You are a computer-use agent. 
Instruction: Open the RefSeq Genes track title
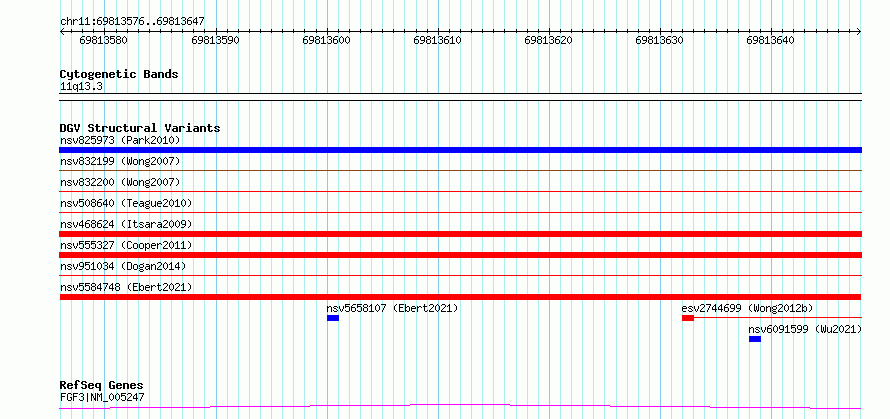(x=102, y=386)
